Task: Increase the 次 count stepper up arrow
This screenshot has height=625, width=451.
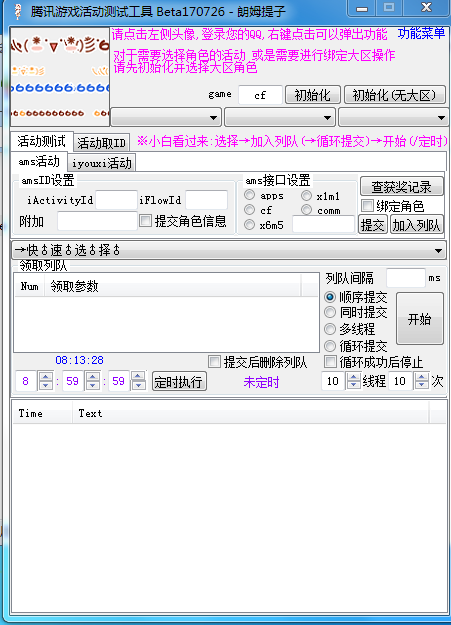Action: click(421, 377)
